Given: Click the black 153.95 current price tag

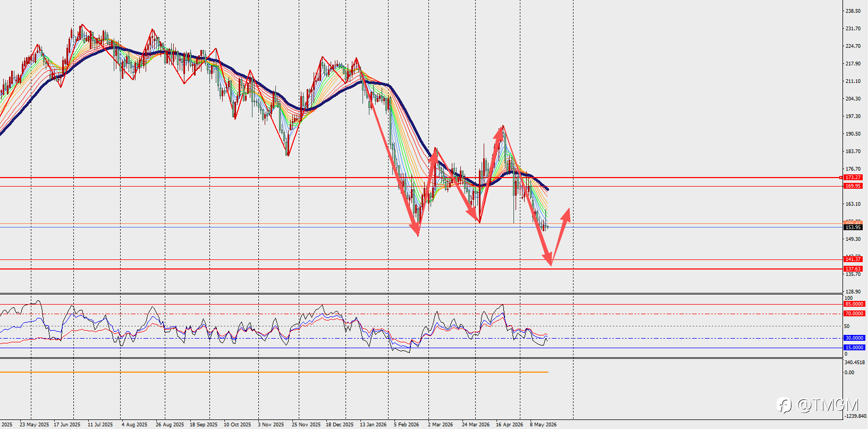Looking at the screenshot, I should coord(853,228).
